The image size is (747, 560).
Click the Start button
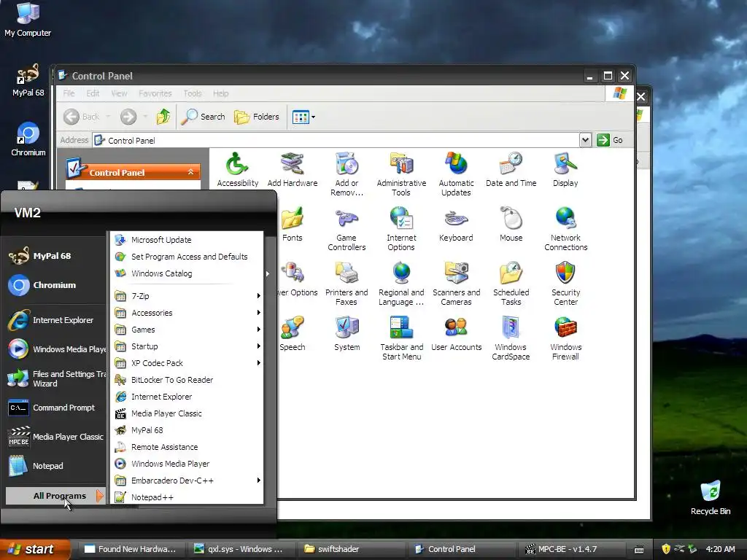pos(35,550)
